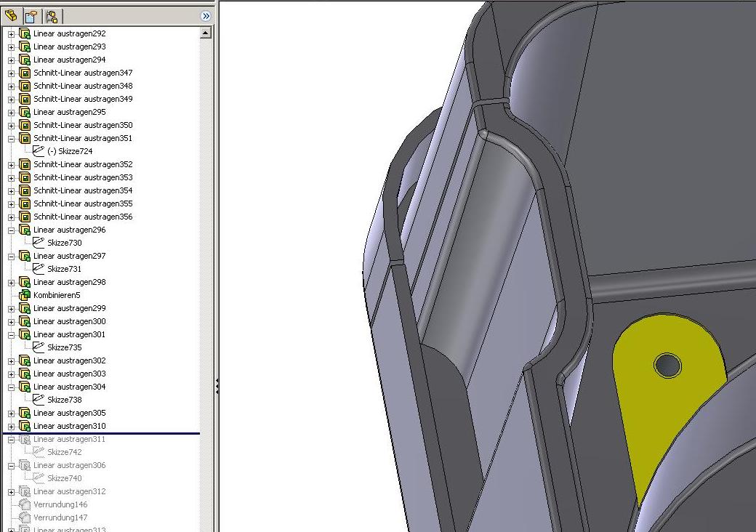Expand the suppressed Linear austragen312 node
The image size is (756, 532).
[11, 492]
